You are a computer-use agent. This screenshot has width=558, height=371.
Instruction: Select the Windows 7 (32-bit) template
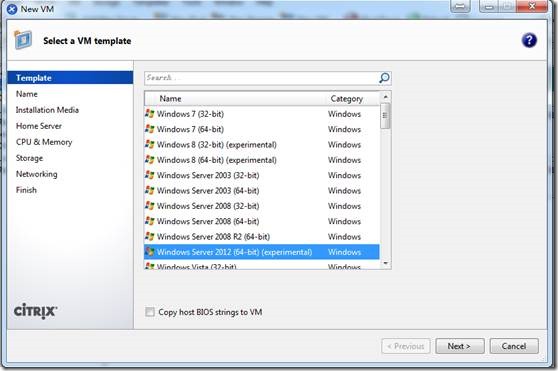click(x=262, y=114)
